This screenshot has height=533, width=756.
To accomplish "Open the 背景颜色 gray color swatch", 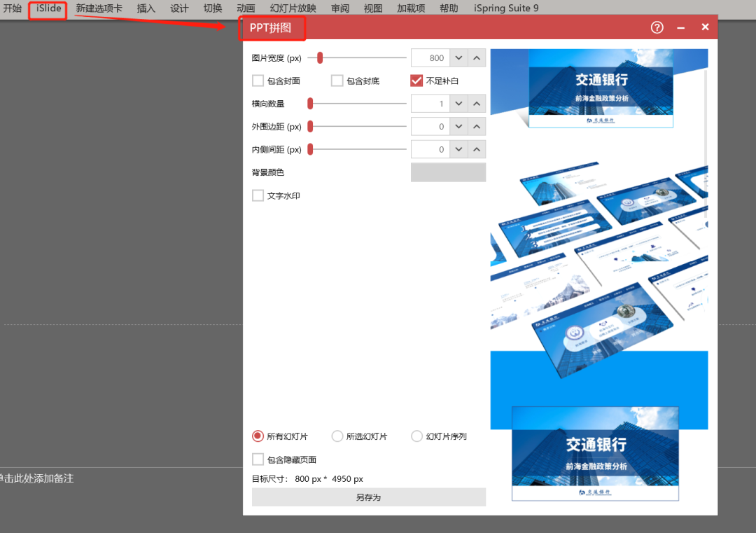I will click(x=449, y=172).
